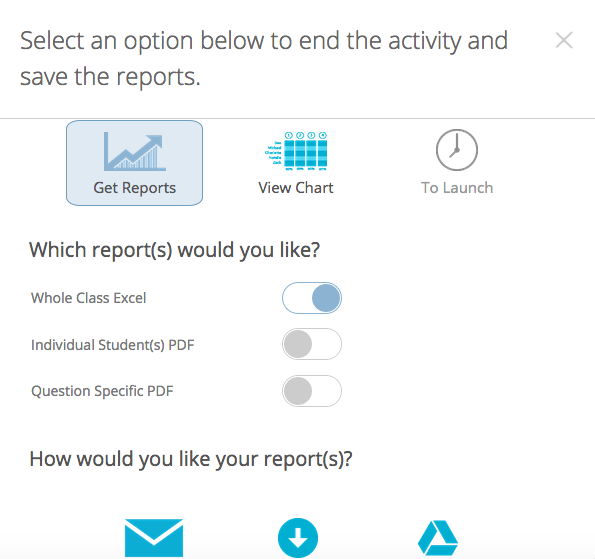Save reports to Google Drive icon
Viewport: 595px width, 559px height.
click(x=438, y=538)
